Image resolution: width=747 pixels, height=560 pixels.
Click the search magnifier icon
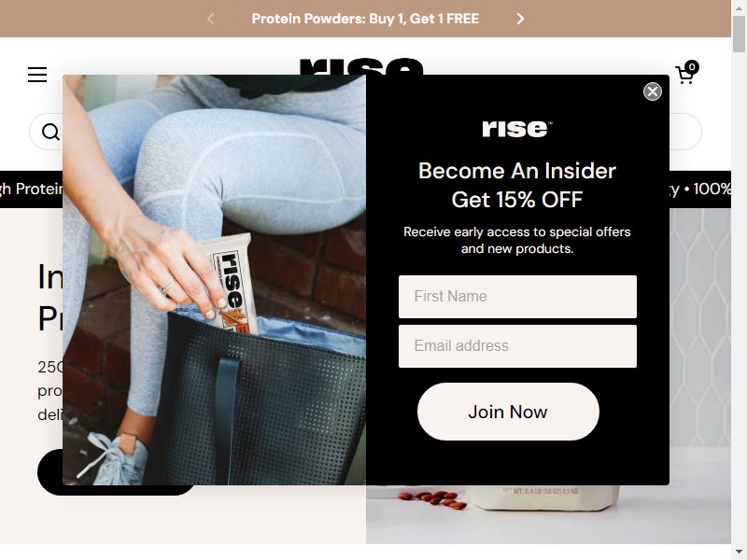[50, 132]
